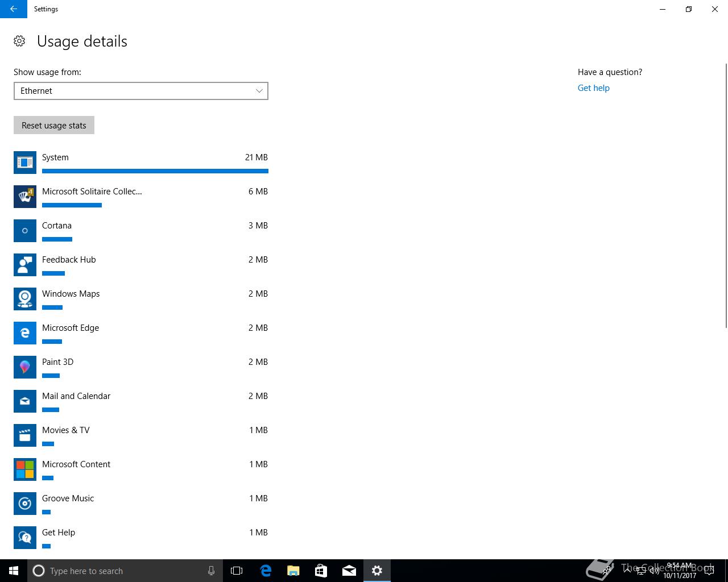Viewport: 728px width, 582px height.
Task: Click the vertical scrollbar thumb
Action: pos(726,196)
